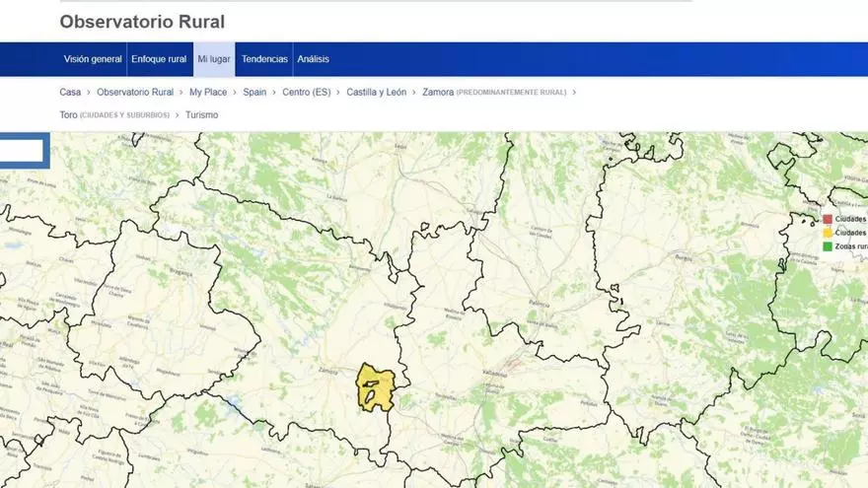Switch to the Enfoque rural tab
Viewport: 868px width, 488px height.
click(x=159, y=59)
